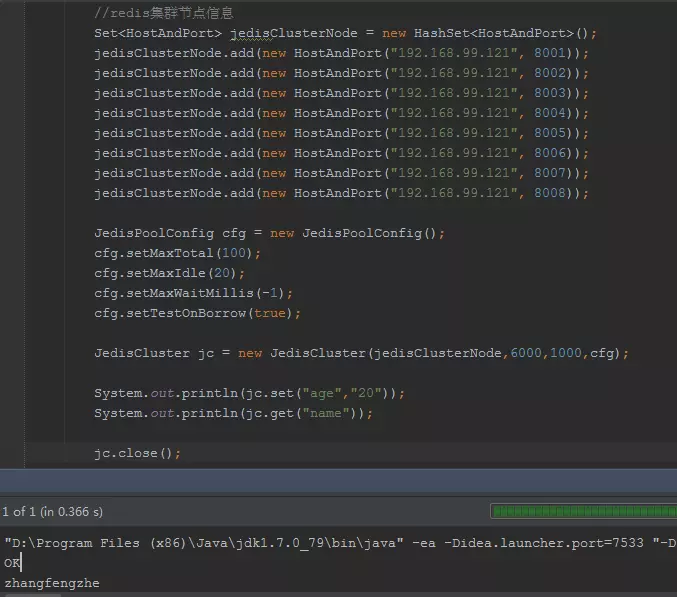Click the "OK" console output line
Viewport: 677px width, 597px height.
(x=12, y=563)
